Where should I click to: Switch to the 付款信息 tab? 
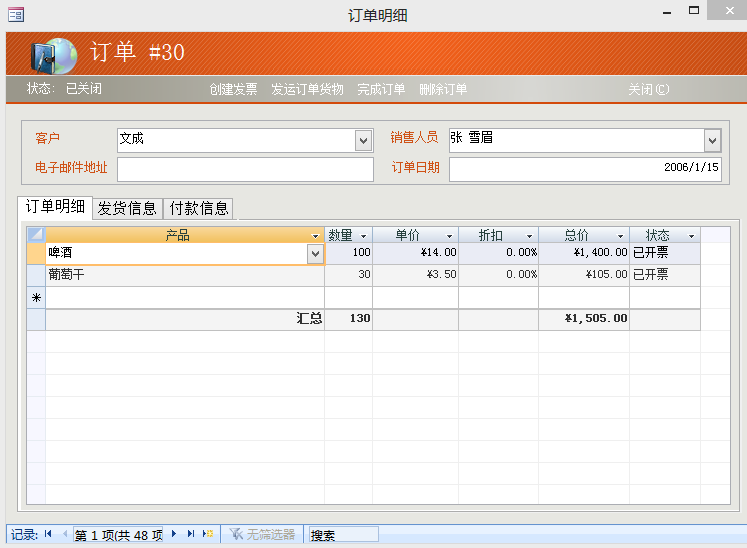click(199, 208)
